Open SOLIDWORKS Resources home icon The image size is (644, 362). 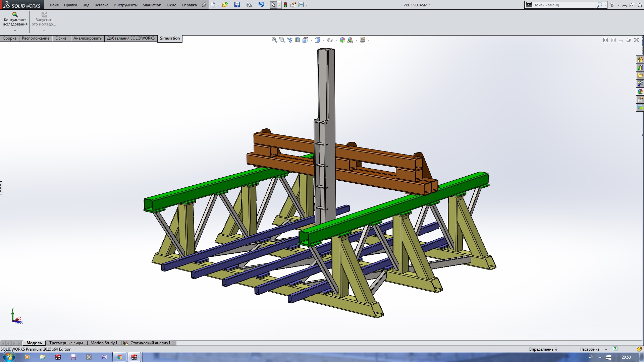[640, 59]
